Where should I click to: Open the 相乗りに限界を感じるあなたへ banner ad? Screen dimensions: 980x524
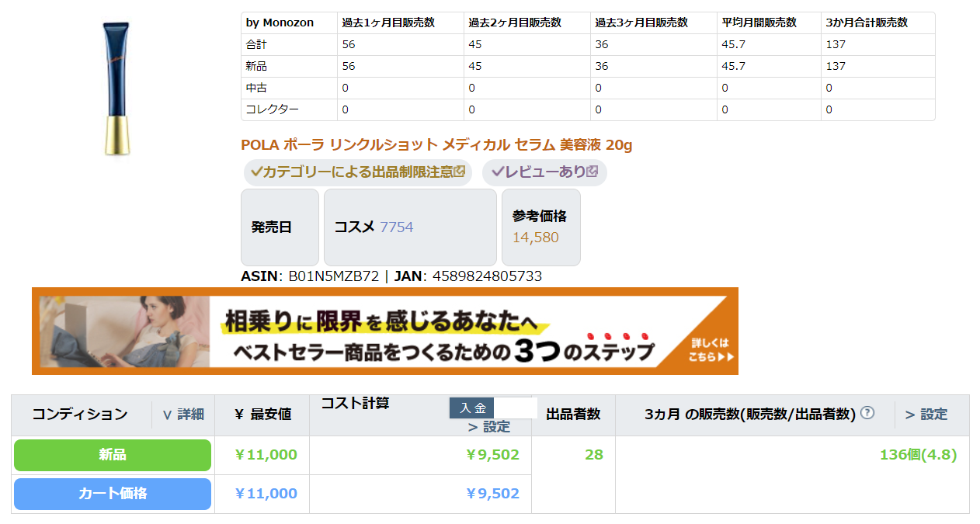tap(385, 331)
